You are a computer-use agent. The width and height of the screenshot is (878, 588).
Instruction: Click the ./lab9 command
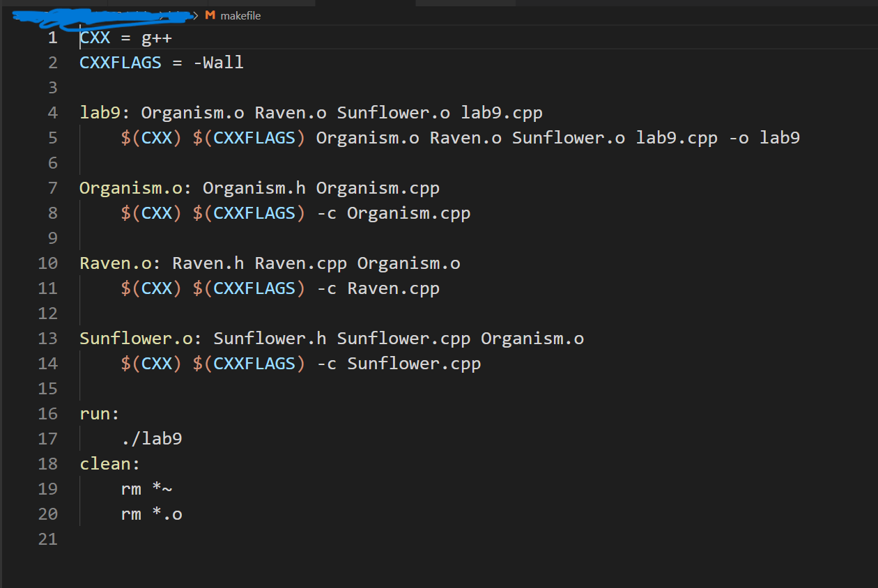click(x=152, y=438)
